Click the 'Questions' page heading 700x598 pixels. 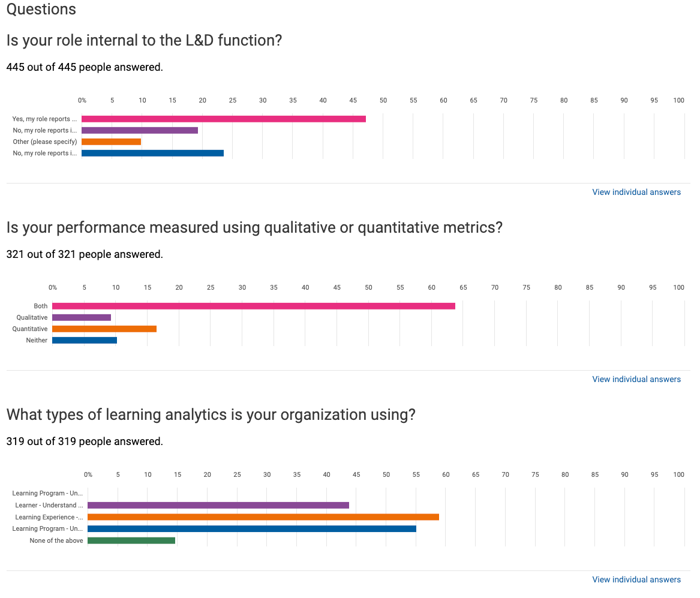[x=41, y=9]
